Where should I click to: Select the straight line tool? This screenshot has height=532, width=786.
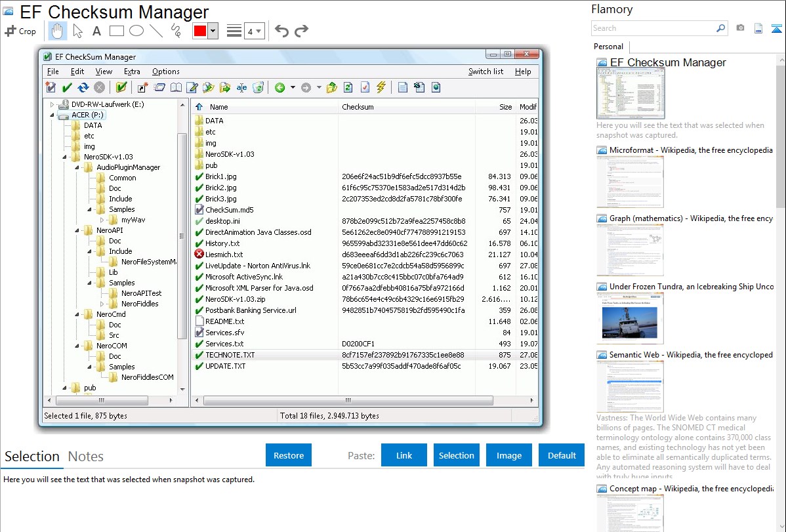tap(156, 31)
